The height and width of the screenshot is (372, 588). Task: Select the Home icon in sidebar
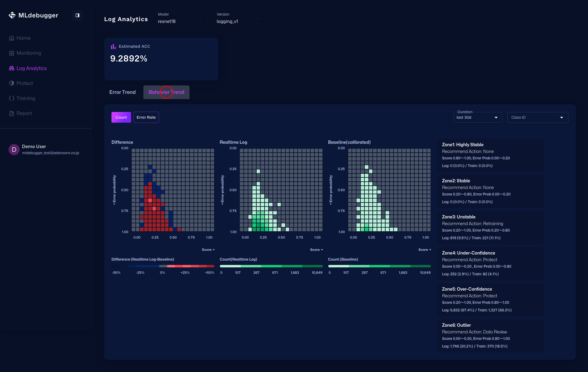coord(12,38)
